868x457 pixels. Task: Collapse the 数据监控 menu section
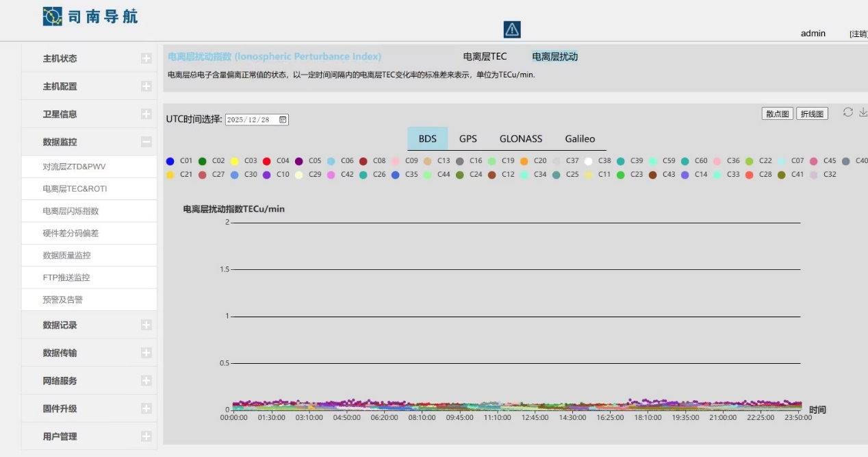[146, 142]
